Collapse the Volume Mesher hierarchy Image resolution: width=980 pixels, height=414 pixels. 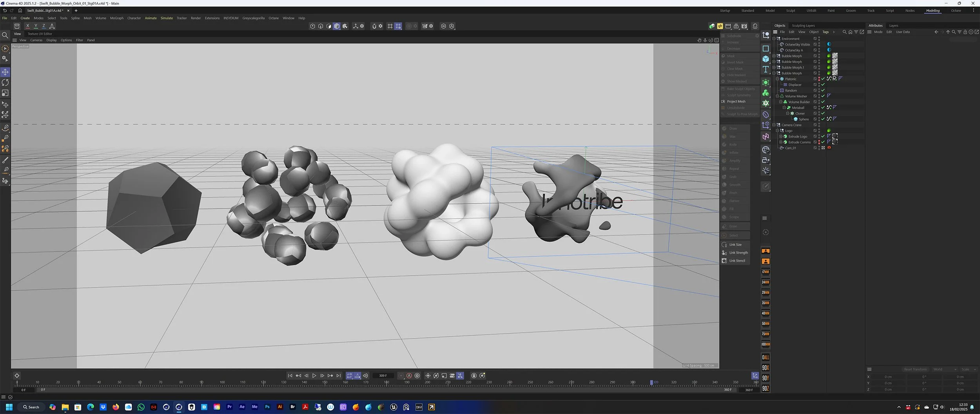(777, 96)
